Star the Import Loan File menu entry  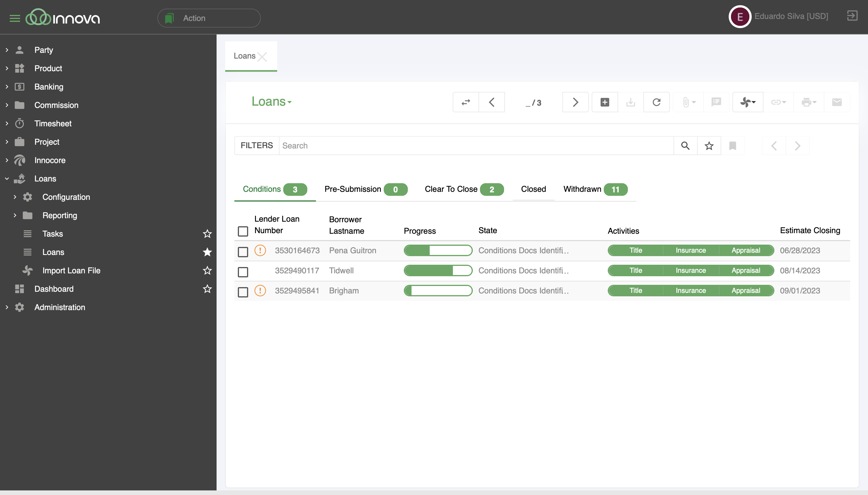coord(207,270)
